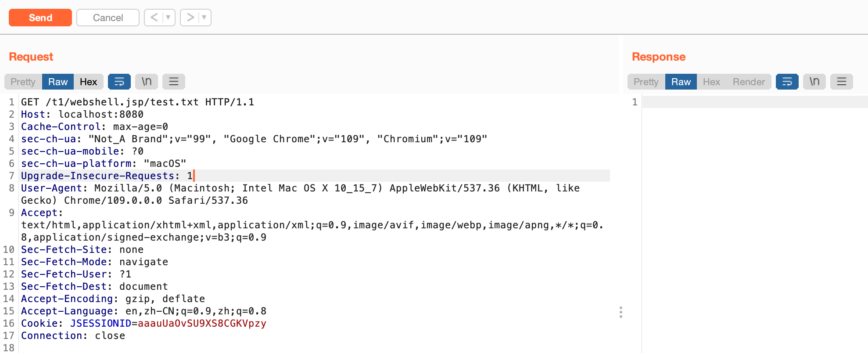Image resolution: width=868 pixels, height=353 pixels.
Task: Click the three-dot panel divider handle
Action: tap(621, 312)
